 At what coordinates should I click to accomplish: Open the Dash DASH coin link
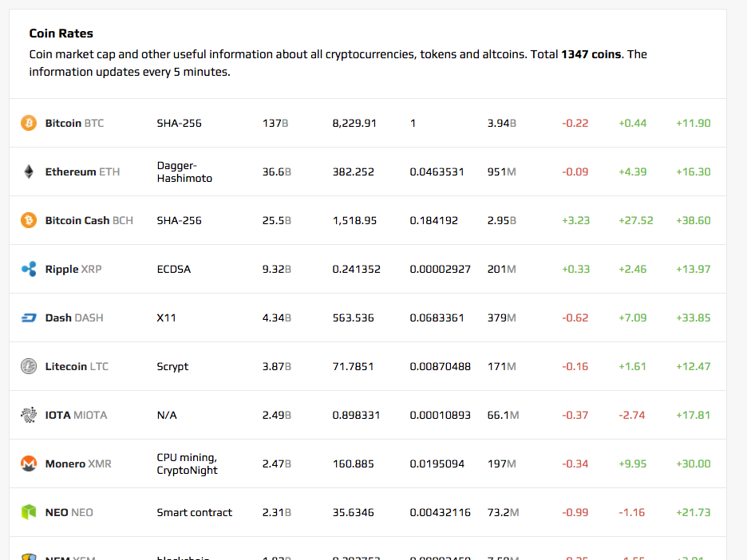pos(74,317)
